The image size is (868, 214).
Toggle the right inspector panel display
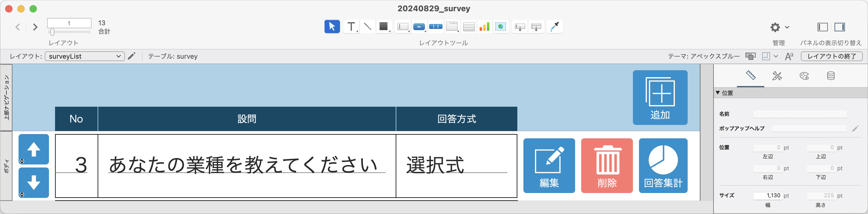click(840, 27)
